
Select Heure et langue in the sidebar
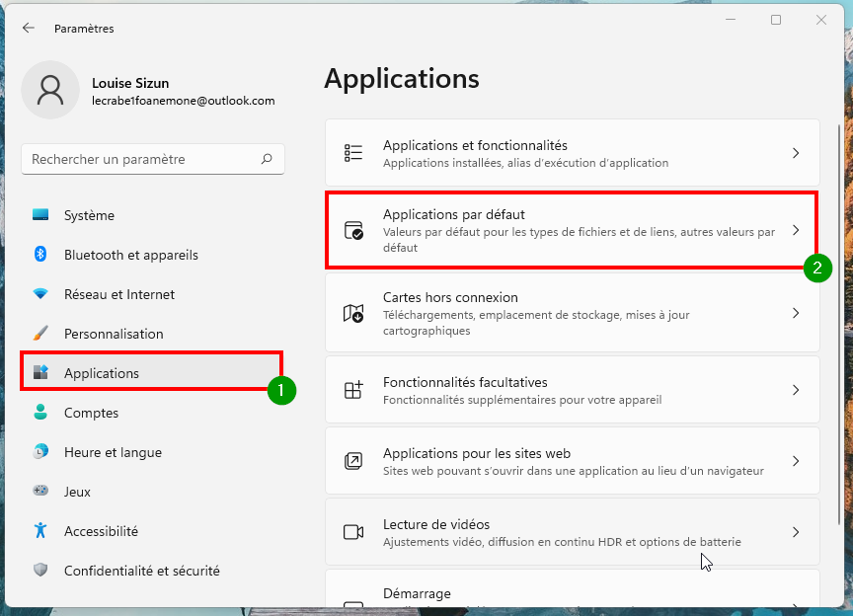pyautogui.click(x=152, y=452)
